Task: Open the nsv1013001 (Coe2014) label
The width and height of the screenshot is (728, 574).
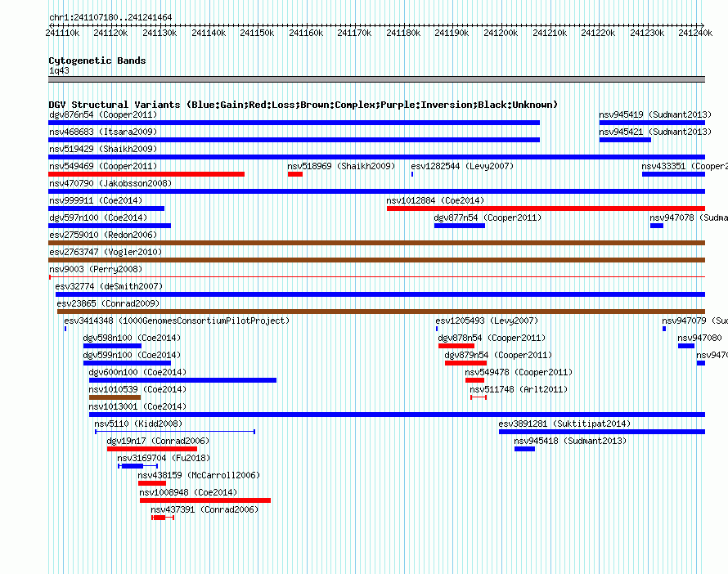Action: (137, 406)
